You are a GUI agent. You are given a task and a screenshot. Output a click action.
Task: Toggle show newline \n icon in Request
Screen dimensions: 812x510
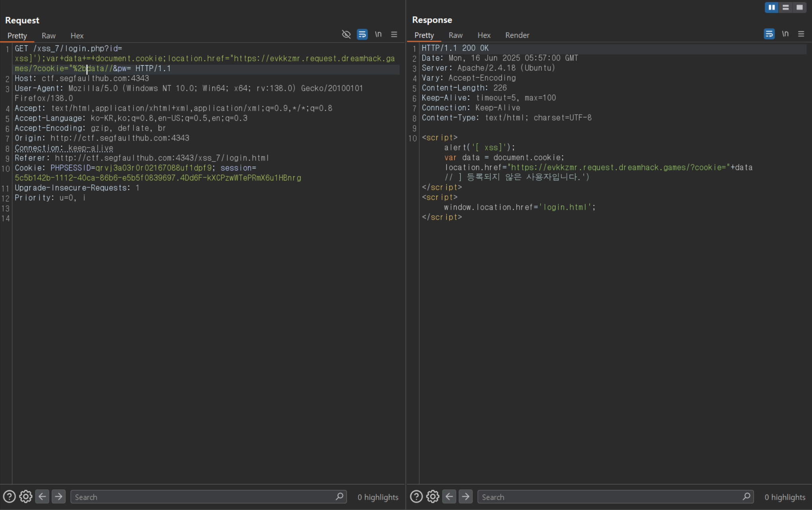378,34
